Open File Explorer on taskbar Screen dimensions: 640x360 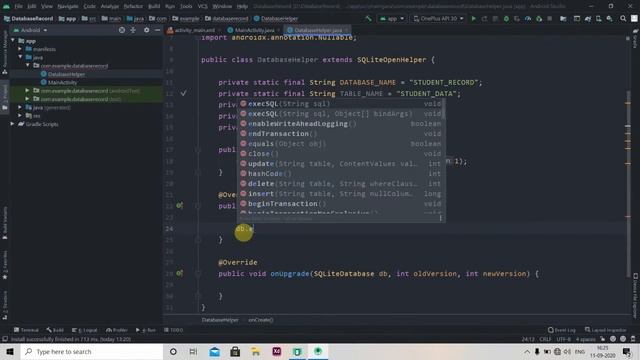(256, 351)
